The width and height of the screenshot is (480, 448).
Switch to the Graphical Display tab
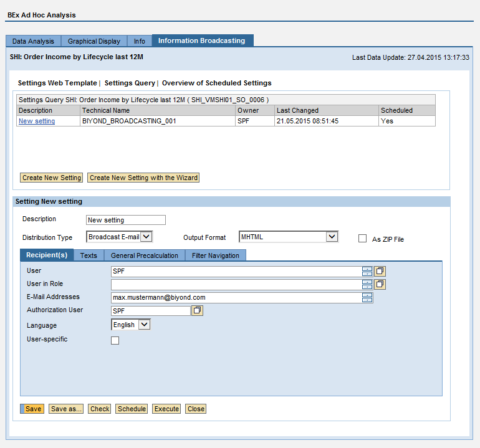tap(94, 41)
